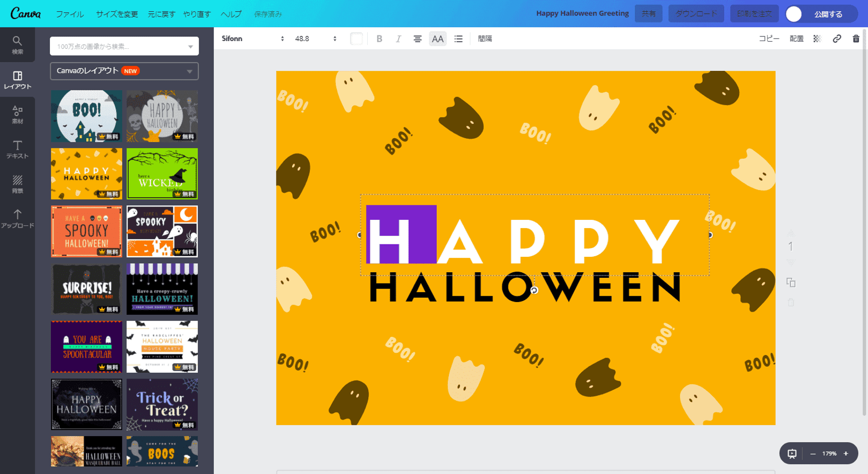Screen dimensions: 868x474
Task: Apply italic styling to the text
Action: coord(398,39)
